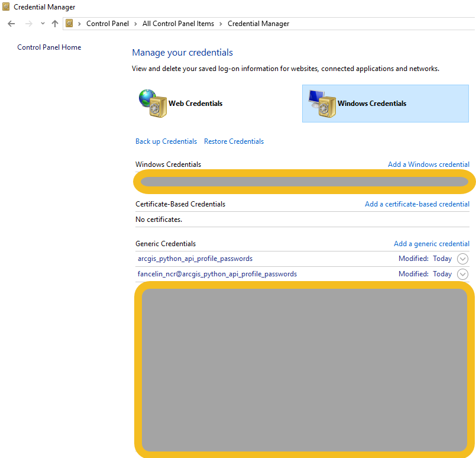The width and height of the screenshot is (476, 458).
Task: Click the Manage your credentials heading
Action: coord(183,53)
